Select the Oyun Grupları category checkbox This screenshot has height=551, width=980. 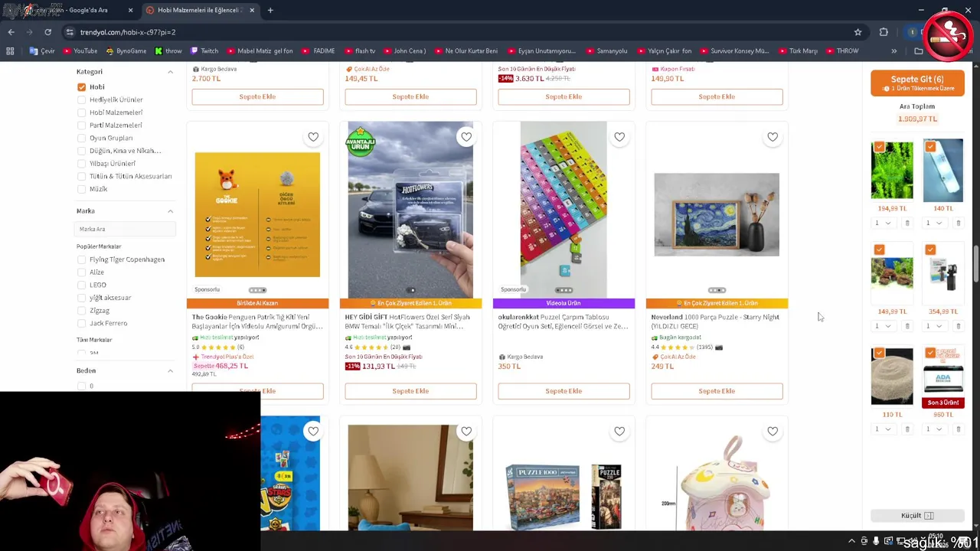click(81, 138)
